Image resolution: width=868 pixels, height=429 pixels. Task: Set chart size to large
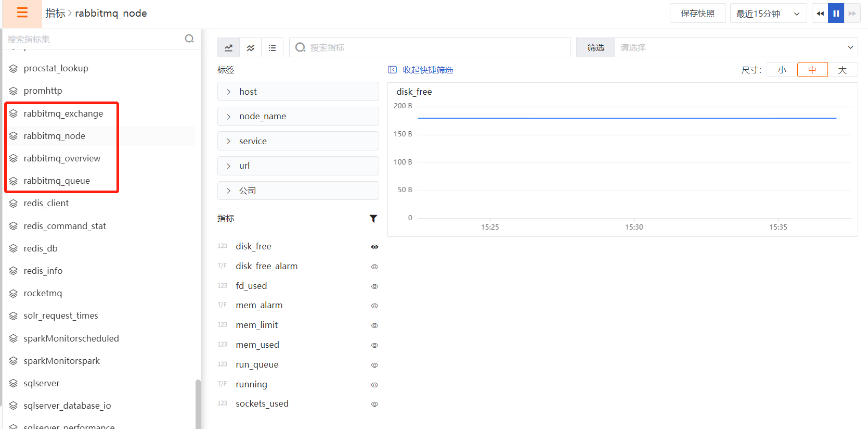point(842,70)
